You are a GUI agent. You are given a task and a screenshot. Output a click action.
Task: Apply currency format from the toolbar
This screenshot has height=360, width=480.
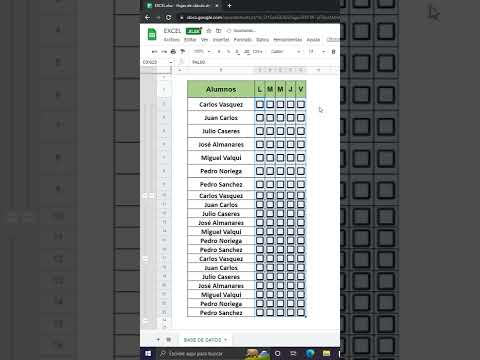point(219,52)
